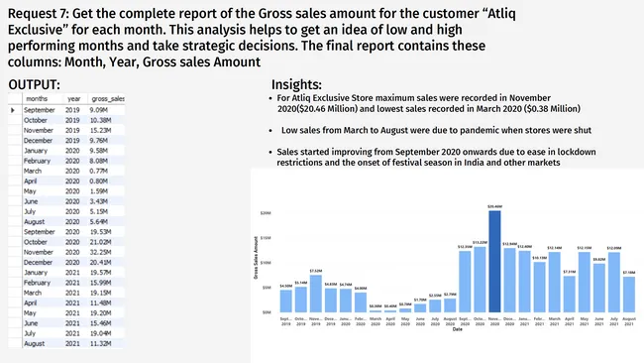Click the October 2020 bar labeled $13.22M
This screenshot has width=644, height=363.
(480, 280)
